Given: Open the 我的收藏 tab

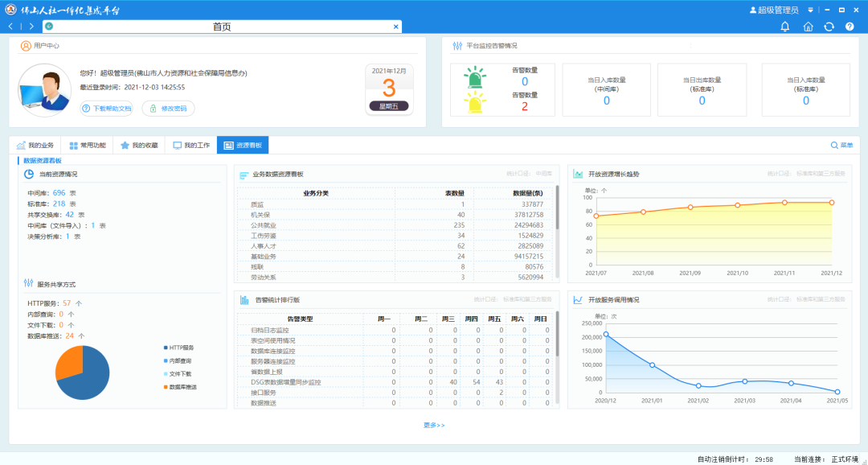Looking at the screenshot, I should tap(138, 146).
